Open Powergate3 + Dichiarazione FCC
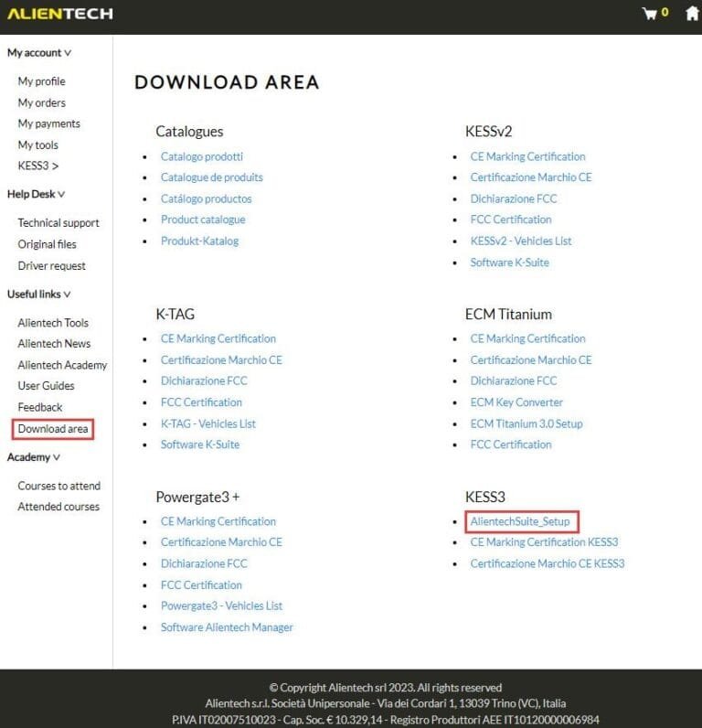Viewport: 702px width, 728px height. [x=204, y=563]
